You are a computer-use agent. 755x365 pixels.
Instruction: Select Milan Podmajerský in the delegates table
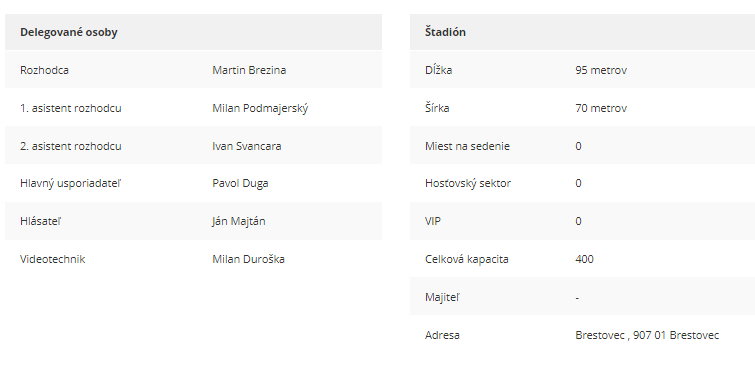pos(260,108)
